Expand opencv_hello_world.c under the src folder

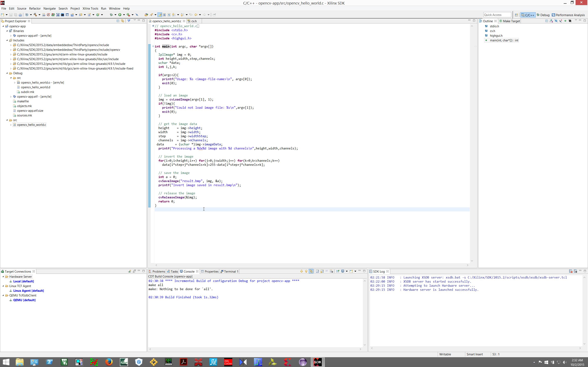[11, 125]
